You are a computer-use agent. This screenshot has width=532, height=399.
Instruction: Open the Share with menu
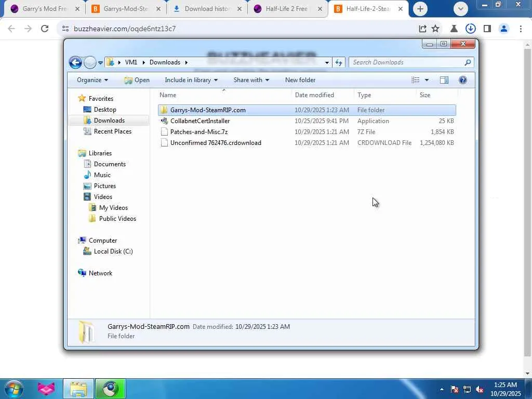tap(251, 80)
